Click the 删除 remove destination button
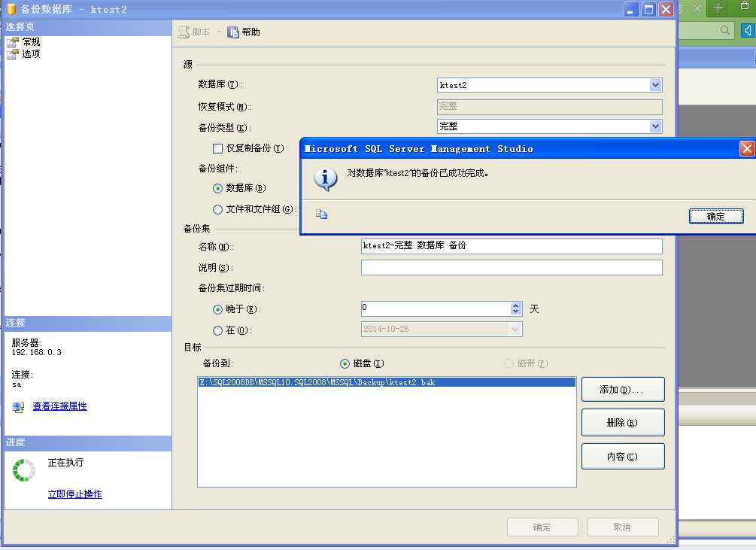Viewport: 756px width, 550px height. [x=623, y=423]
